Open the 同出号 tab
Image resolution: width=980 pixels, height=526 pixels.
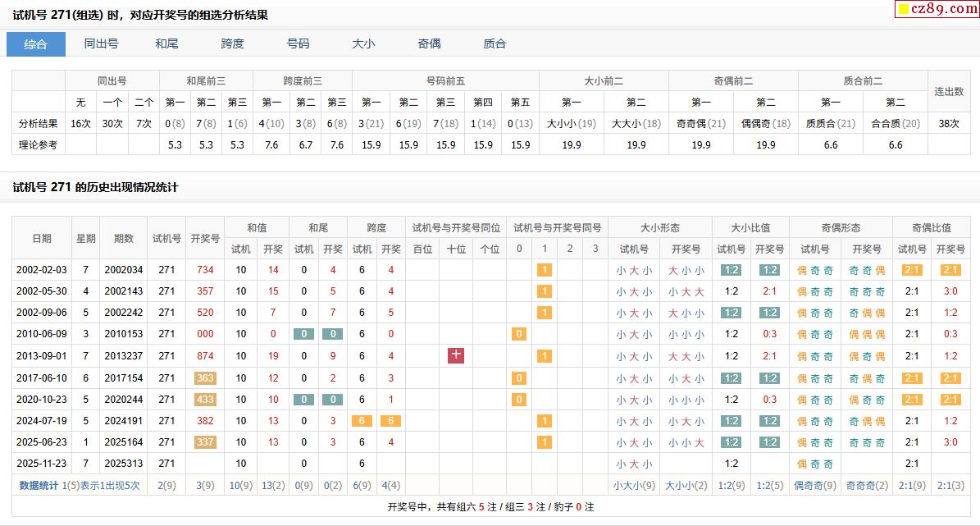coord(101,44)
